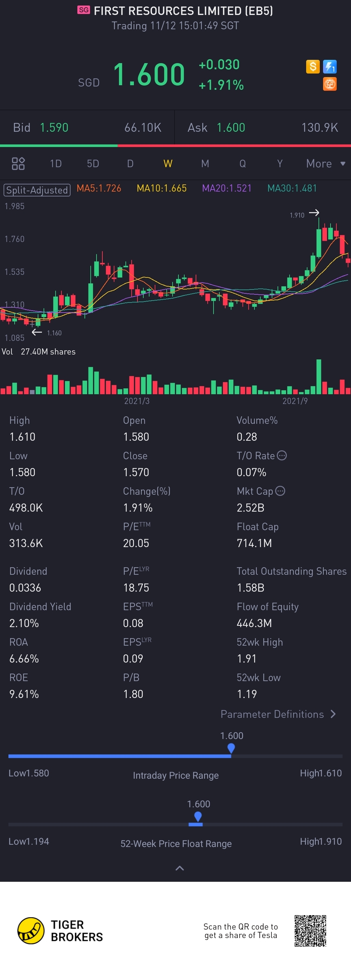The image size is (351, 980).
Task: Open the chart layout grid icon
Action: (18, 164)
